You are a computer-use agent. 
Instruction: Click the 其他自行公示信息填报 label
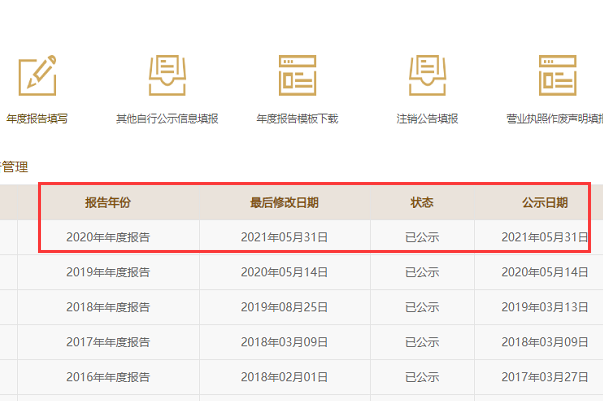tap(167, 119)
